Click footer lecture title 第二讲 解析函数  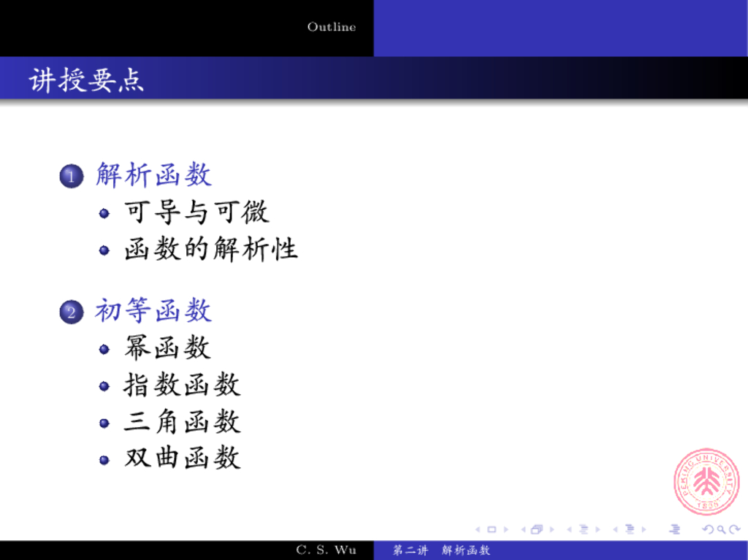click(442, 551)
